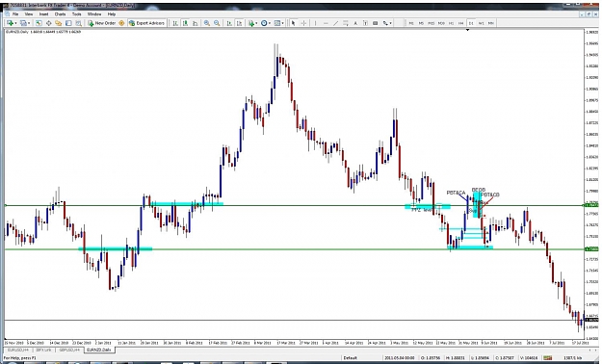Image resolution: width=602 pixels, height=364 pixels.
Task: Select the Vertical Line drawing tool
Action: click(x=315, y=23)
